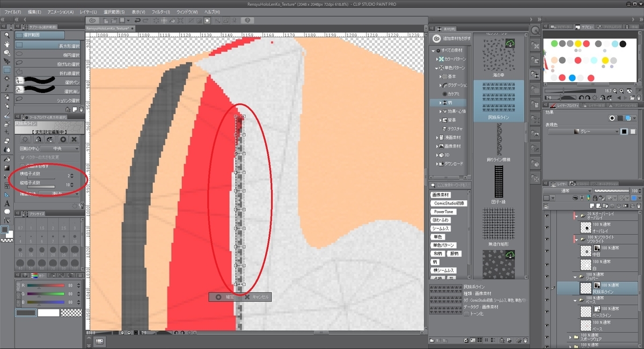
Task: Select the Operation object tool
Action: pyautogui.click(x=7, y=53)
